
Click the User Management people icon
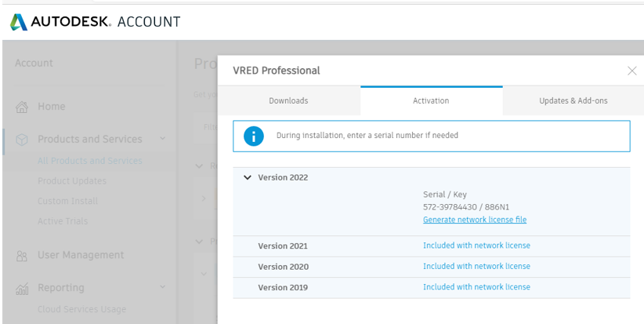pyautogui.click(x=23, y=256)
